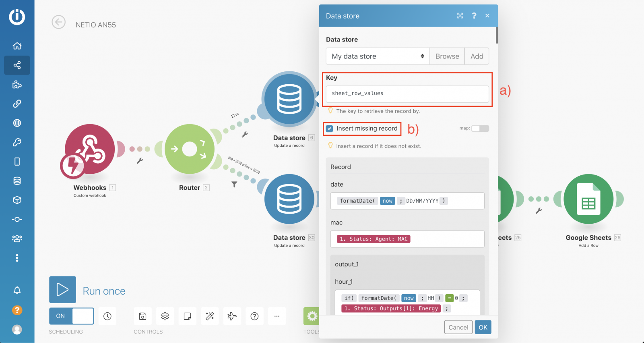Screen dimensions: 644x343
Task: Open green Tools gear icon
Action: 312,316
